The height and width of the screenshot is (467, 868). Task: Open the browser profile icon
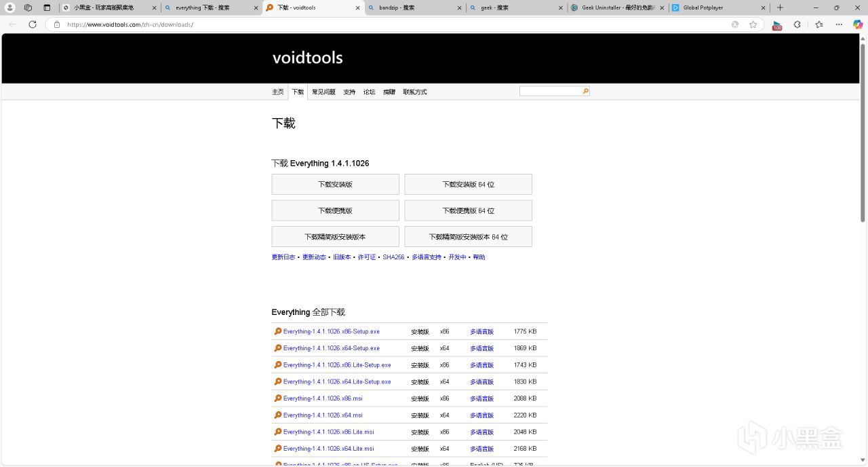click(x=9, y=7)
